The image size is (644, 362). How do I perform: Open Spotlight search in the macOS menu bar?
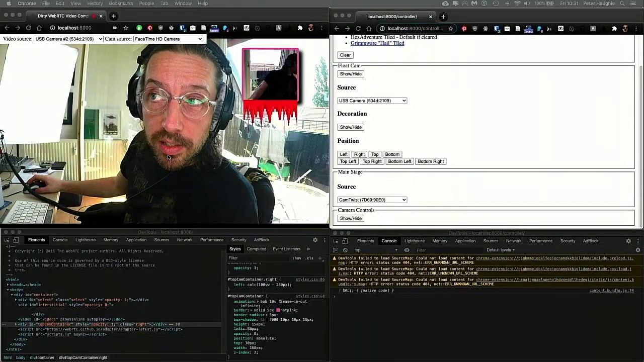[622, 4]
